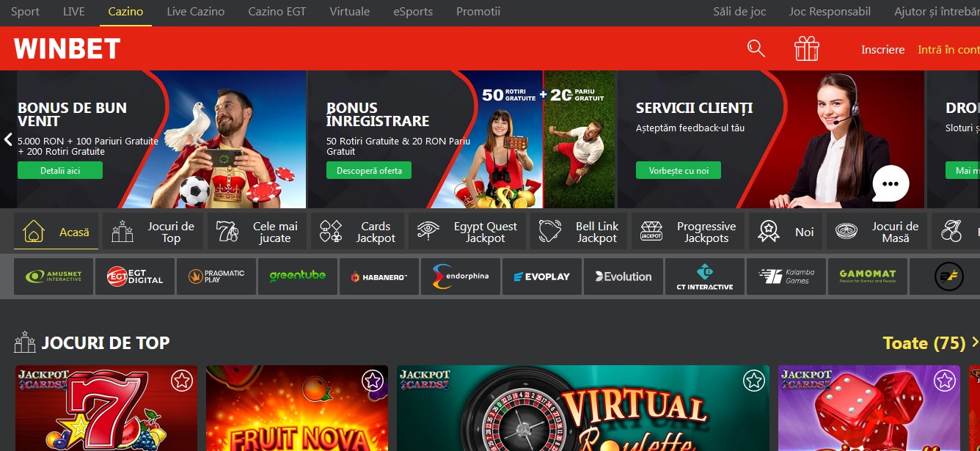The width and height of the screenshot is (980, 451).
Task: Click the WINBET logo
Action: click(x=67, y=48)
